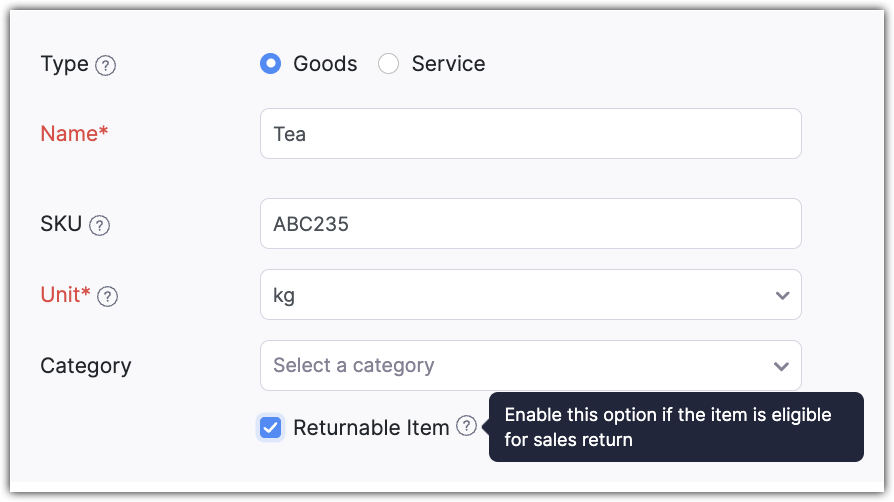Screen dimensions: 894x502
Task: Click the red Name* field label
Action: [x=74, y=134]
